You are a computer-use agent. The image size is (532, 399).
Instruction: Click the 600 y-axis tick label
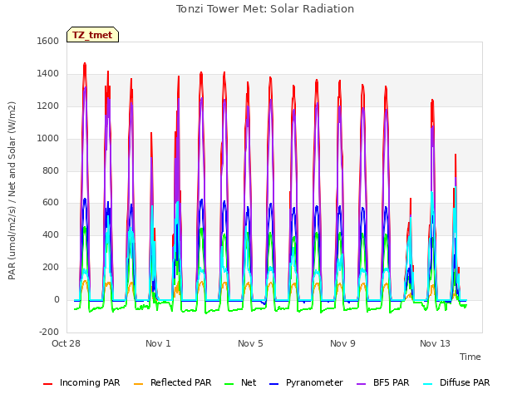pos(51,203)
